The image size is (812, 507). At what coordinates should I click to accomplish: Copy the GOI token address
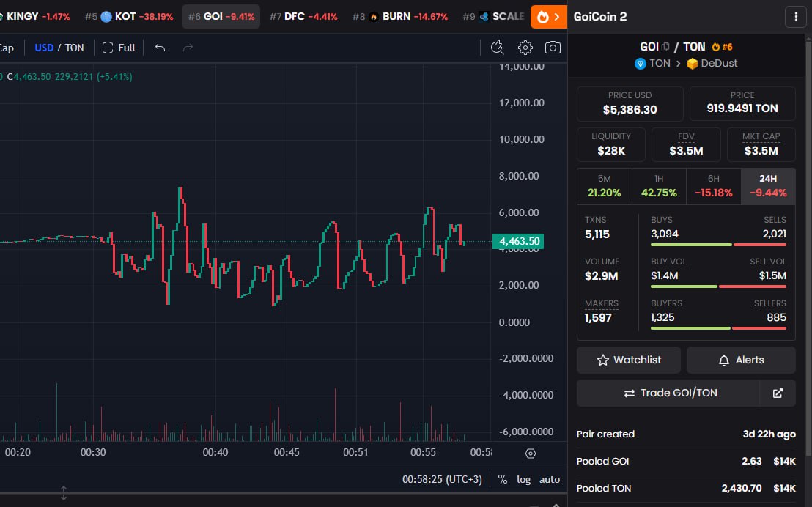click(x=665, y=47)
